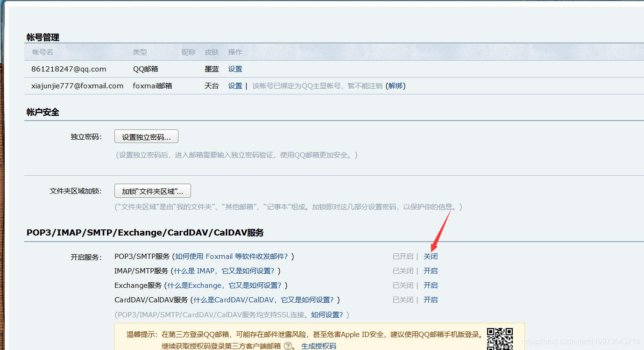The image size is (644, 350).
Task: Click the 已关闭 status of Exchange服务
Action: tap(403, 286)
